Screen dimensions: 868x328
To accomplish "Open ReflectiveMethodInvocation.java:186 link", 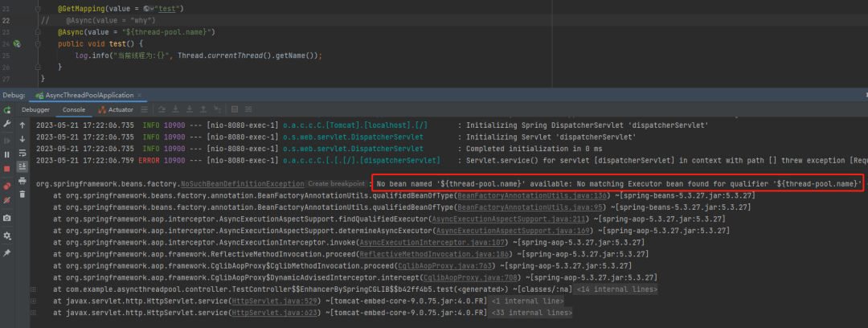I will (x=433, y=254).
